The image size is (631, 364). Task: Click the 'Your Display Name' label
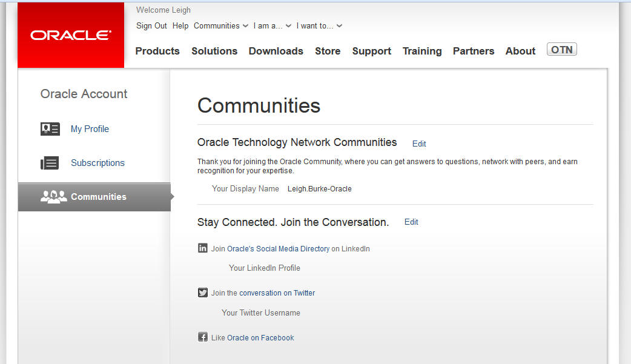(245, 189)
